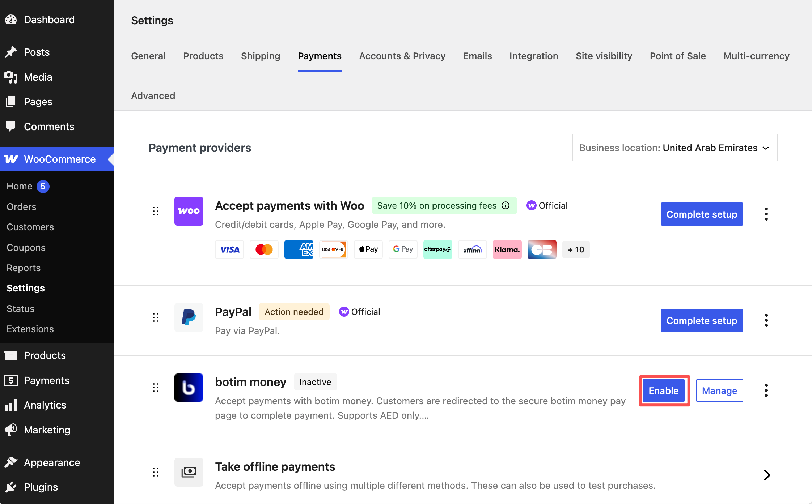Open the Site visibility tab
The height and width of the screenshot is (504, 812).
click(604, 56)
